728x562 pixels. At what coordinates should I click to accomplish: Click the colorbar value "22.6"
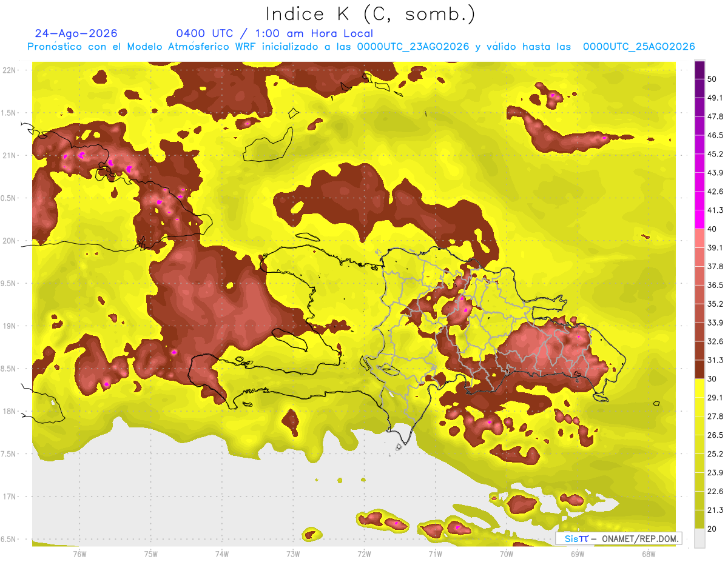coord(715,491)
